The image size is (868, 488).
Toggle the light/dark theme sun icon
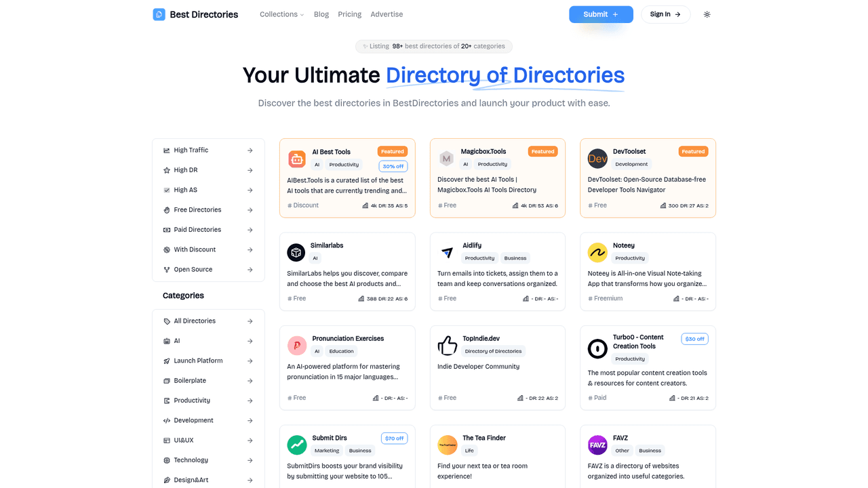click(707, 14)
